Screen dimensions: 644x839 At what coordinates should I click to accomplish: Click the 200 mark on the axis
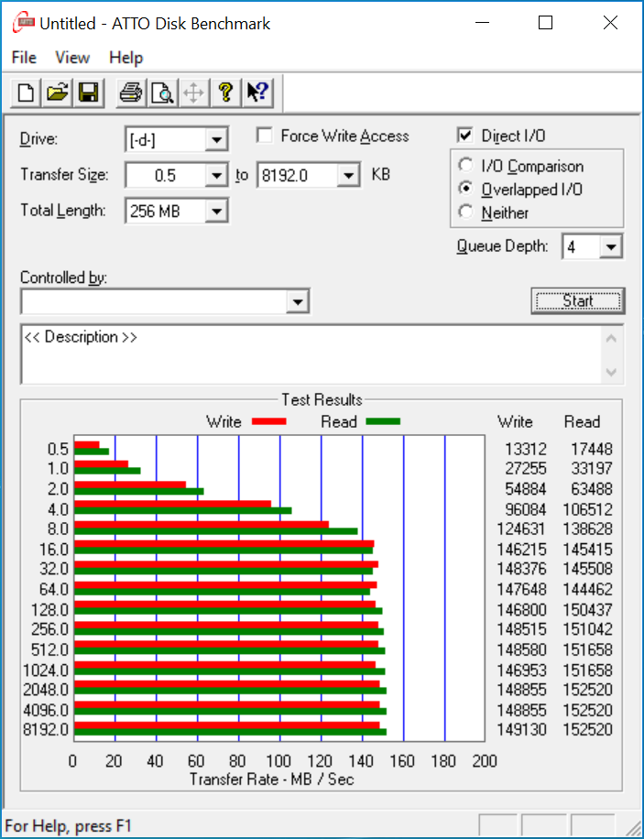coord(485,761)
